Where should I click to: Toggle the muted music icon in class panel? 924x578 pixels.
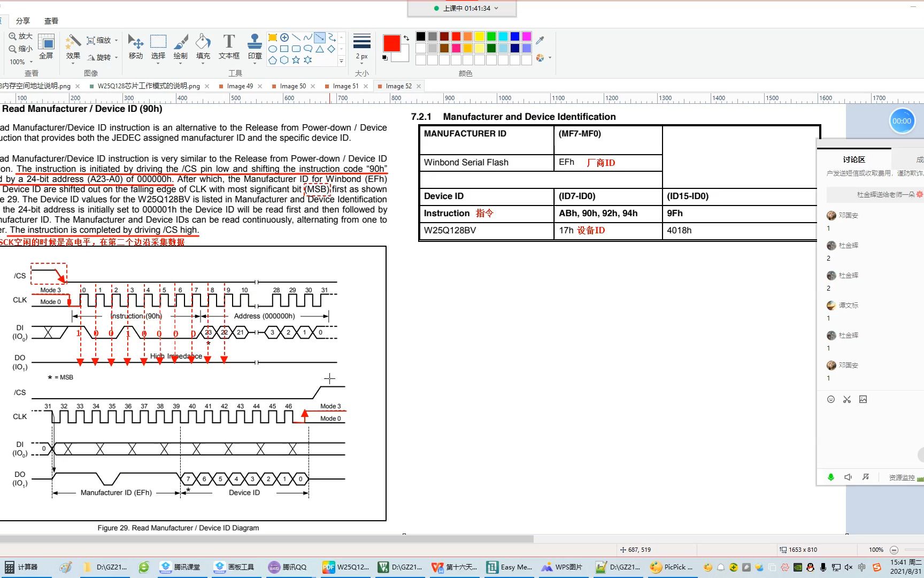(x=866, y=477)
